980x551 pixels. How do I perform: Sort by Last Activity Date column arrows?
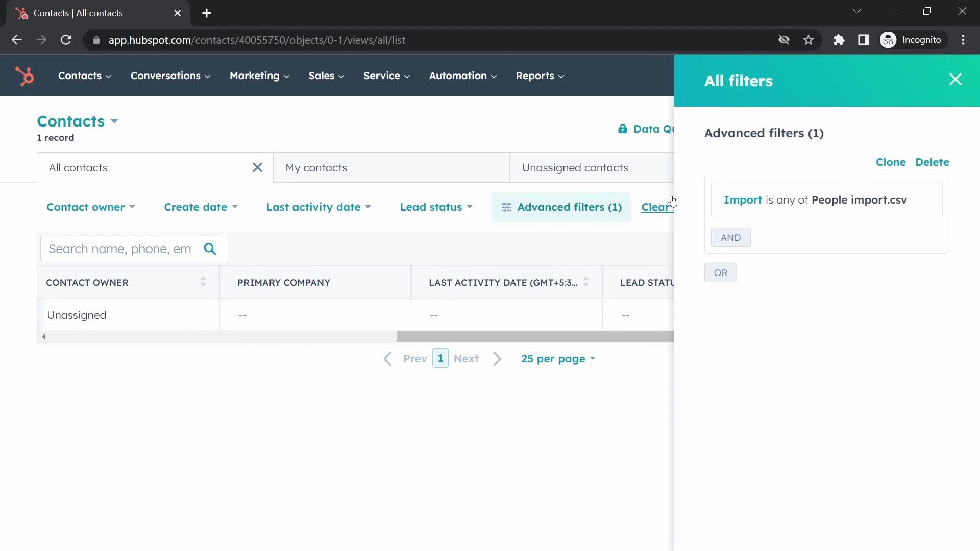pyautogui.click(x=586, y=282)
